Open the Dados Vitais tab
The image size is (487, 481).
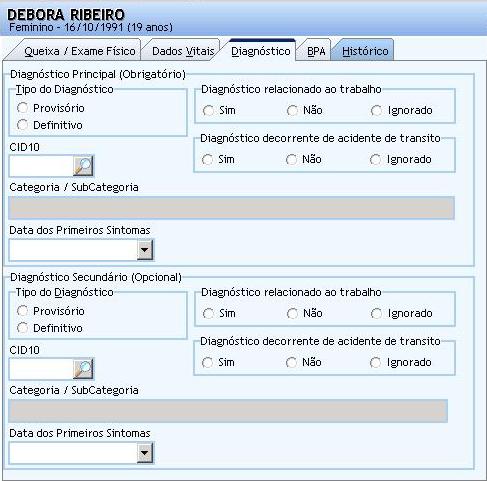[183, 51]
